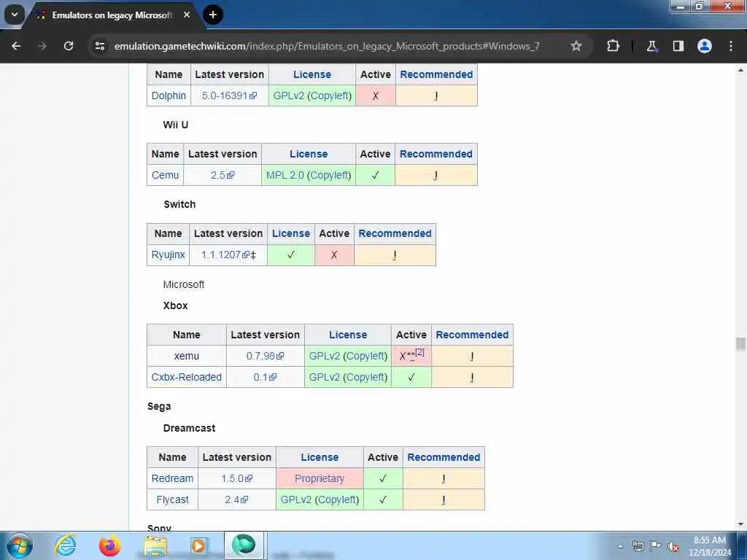Screen dimensions: 747x560
Task: Open License header link in Dreamcast table
Action: pos(320,458)
